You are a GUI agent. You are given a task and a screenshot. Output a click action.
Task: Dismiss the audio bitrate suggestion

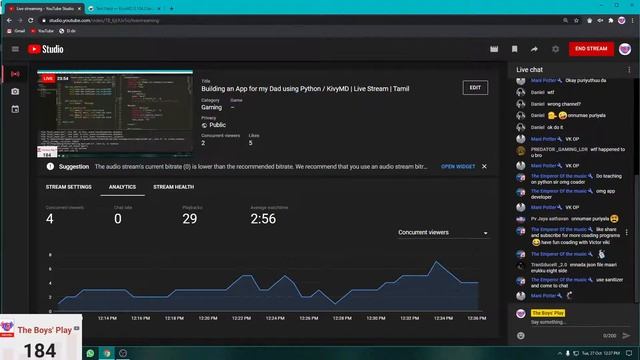[484, 167]
